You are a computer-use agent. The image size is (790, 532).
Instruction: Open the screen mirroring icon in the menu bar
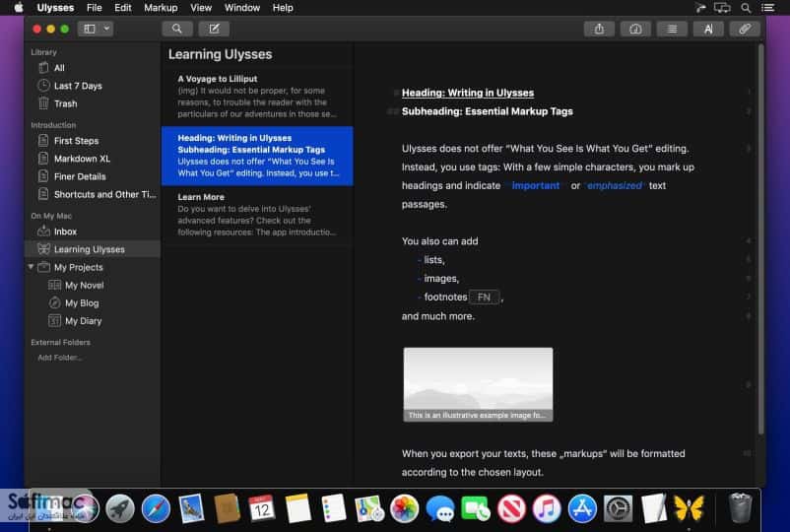722,8
